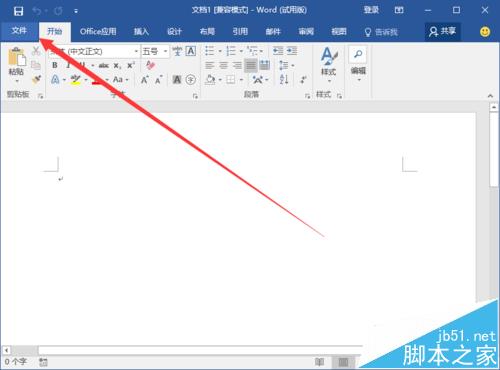500x370 pixels.
Task: Click the Phonetic Guide (拼音) icon
Action: (x=177, y=51)
